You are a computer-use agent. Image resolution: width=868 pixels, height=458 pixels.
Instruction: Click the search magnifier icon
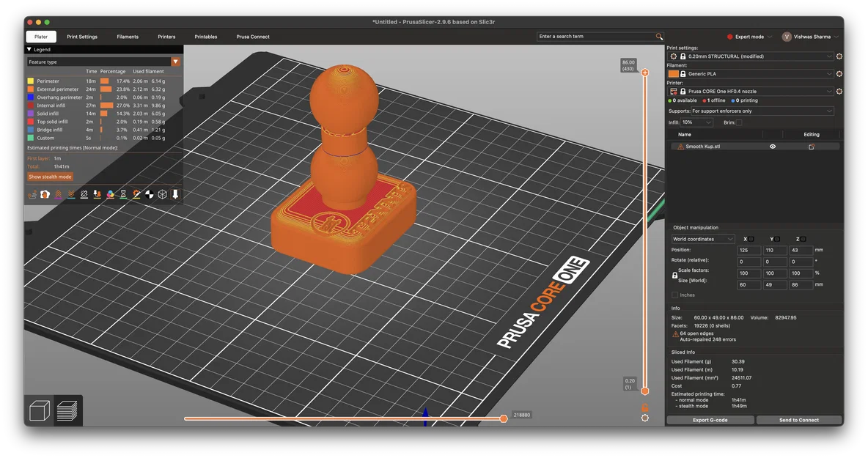[x=659, y=37]
